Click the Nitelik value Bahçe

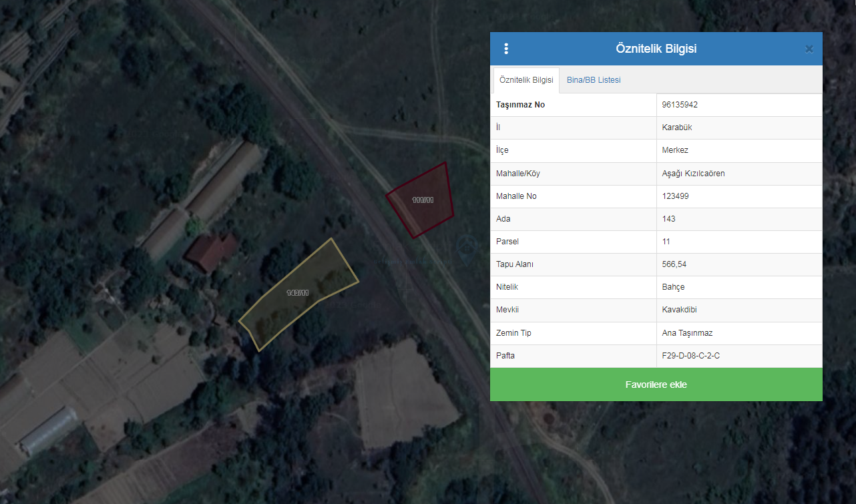(x=673, y=287)
